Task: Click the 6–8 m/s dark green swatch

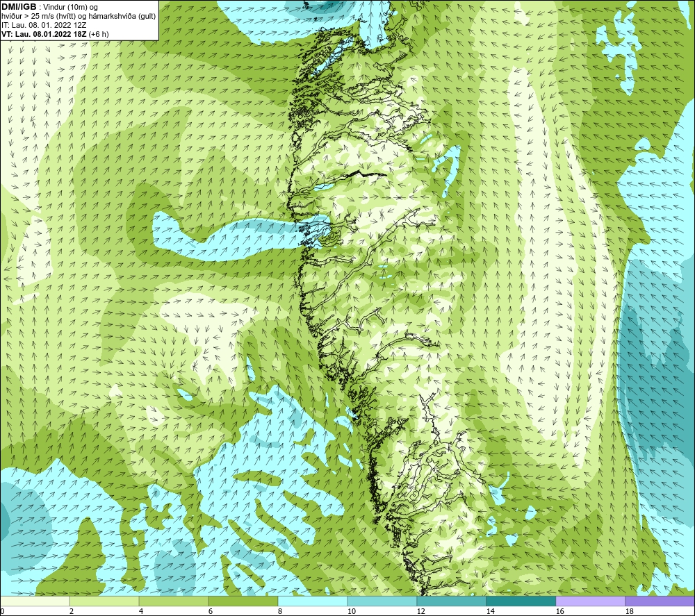Action: coord(243,601)
